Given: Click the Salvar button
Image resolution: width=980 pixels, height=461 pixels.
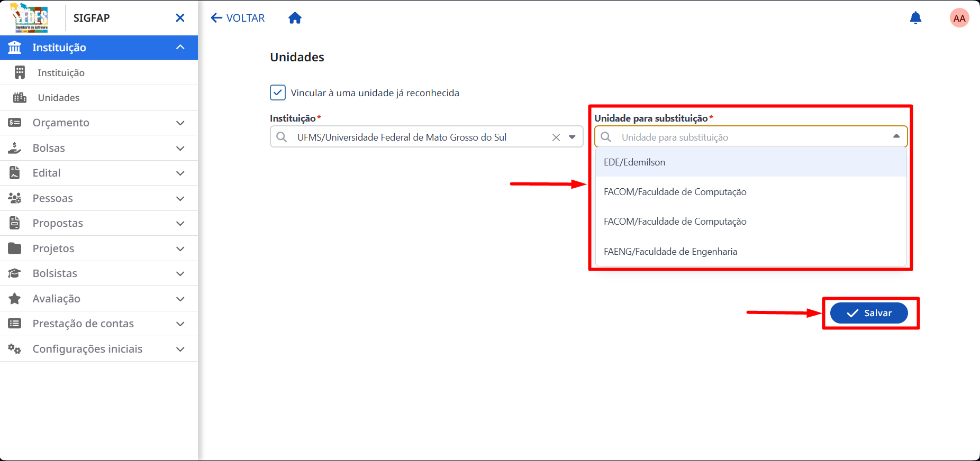Looking at the screenshot, I should pyautogui.click(x=869, y=313).
